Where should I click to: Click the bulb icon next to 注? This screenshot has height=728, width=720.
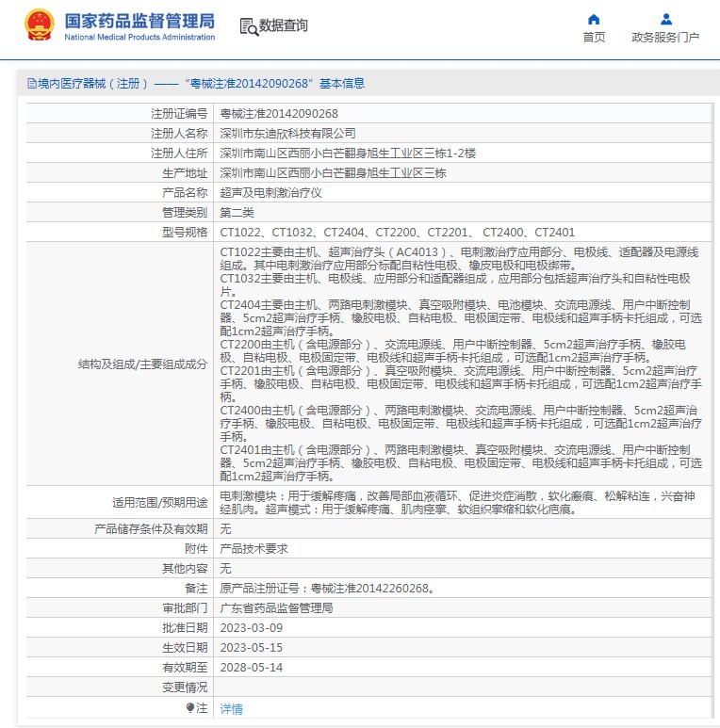coord(190,707)
